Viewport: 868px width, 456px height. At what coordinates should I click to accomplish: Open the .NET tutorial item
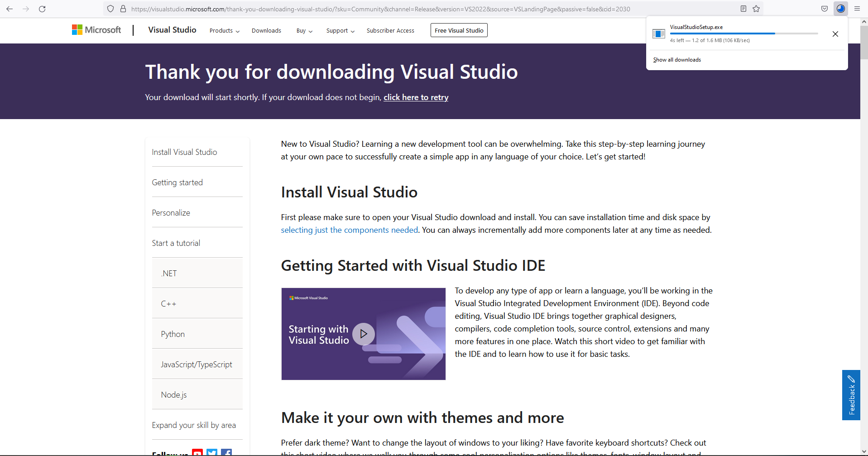(x=197, y=273)
